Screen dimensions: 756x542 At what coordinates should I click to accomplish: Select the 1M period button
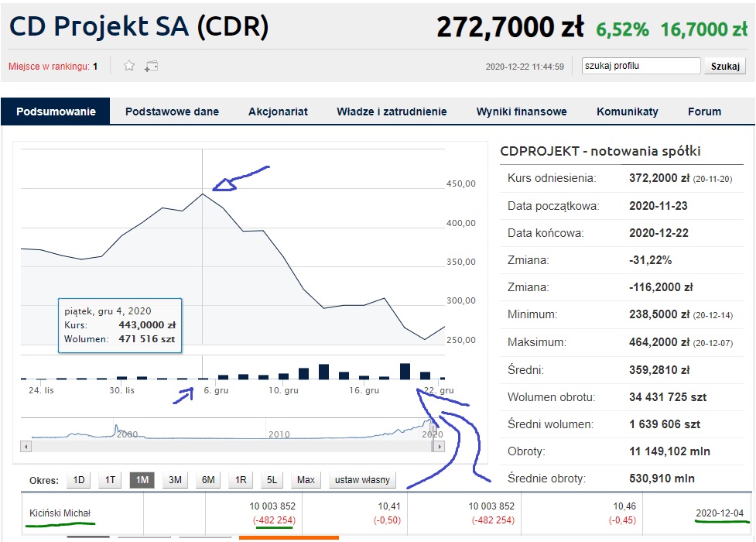coord(142,480)
